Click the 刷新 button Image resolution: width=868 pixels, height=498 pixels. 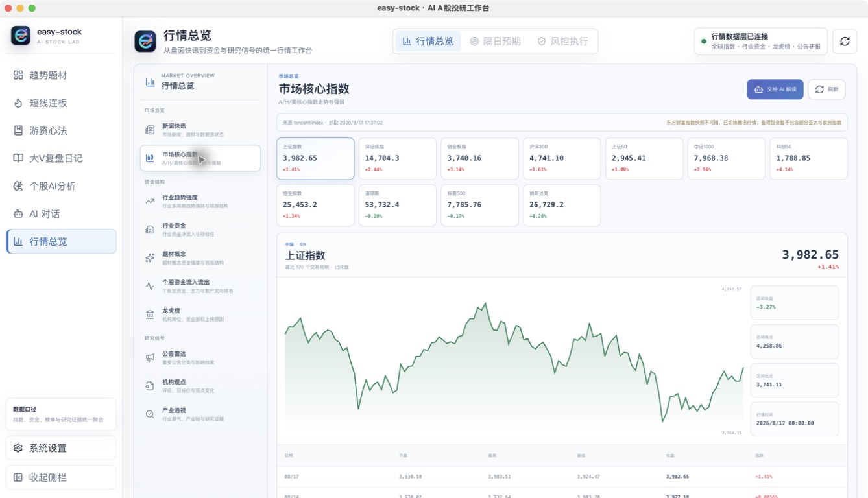point(826,89)
